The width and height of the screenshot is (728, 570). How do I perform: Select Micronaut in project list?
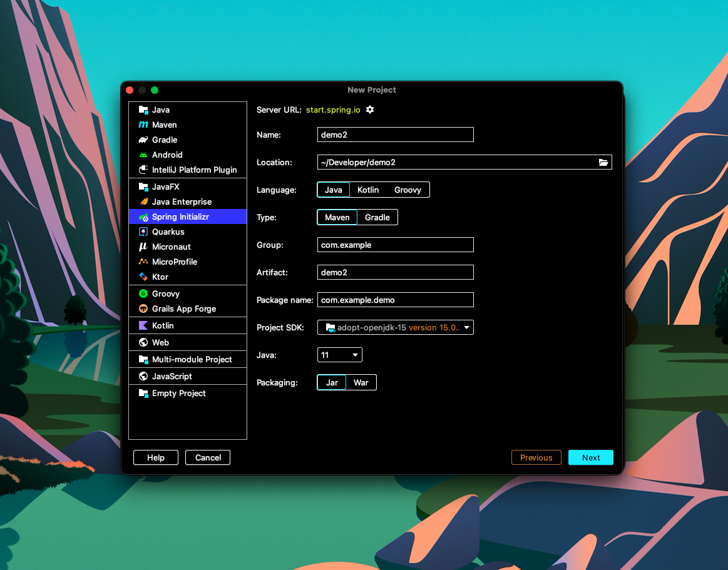pyautogui.click(x=188, y=247)
